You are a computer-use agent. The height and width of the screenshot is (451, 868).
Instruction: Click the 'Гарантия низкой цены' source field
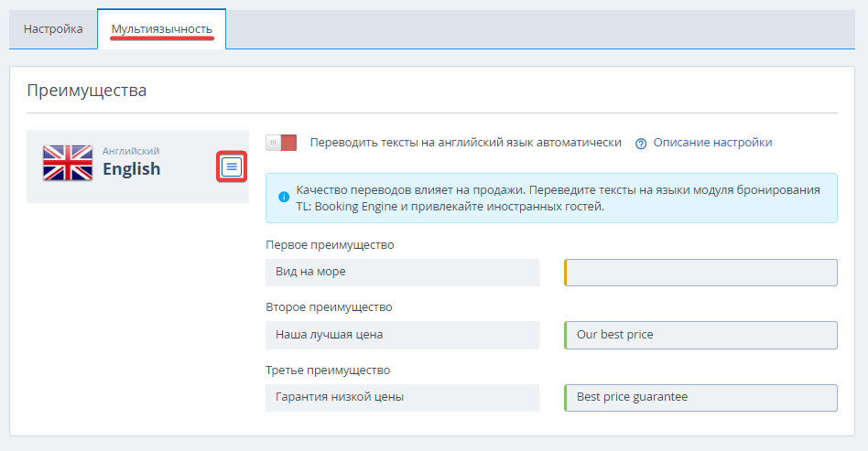pyautogui.click(x=402, y=397)
